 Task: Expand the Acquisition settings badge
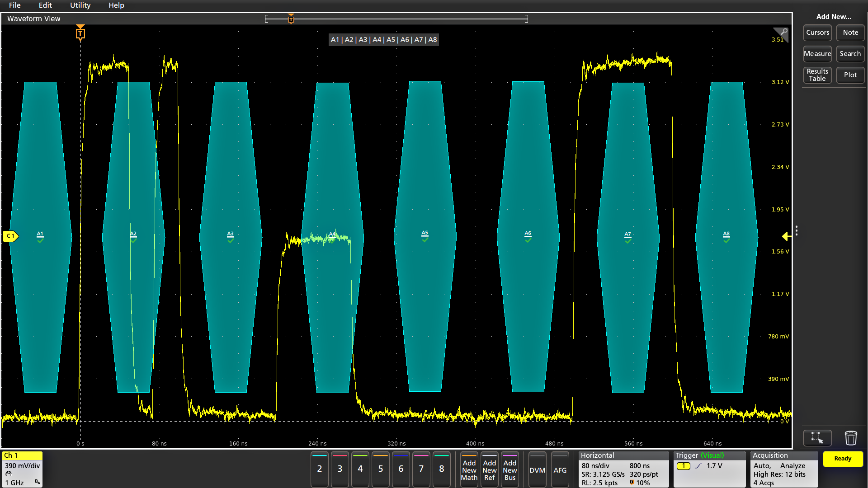[784, 469]
